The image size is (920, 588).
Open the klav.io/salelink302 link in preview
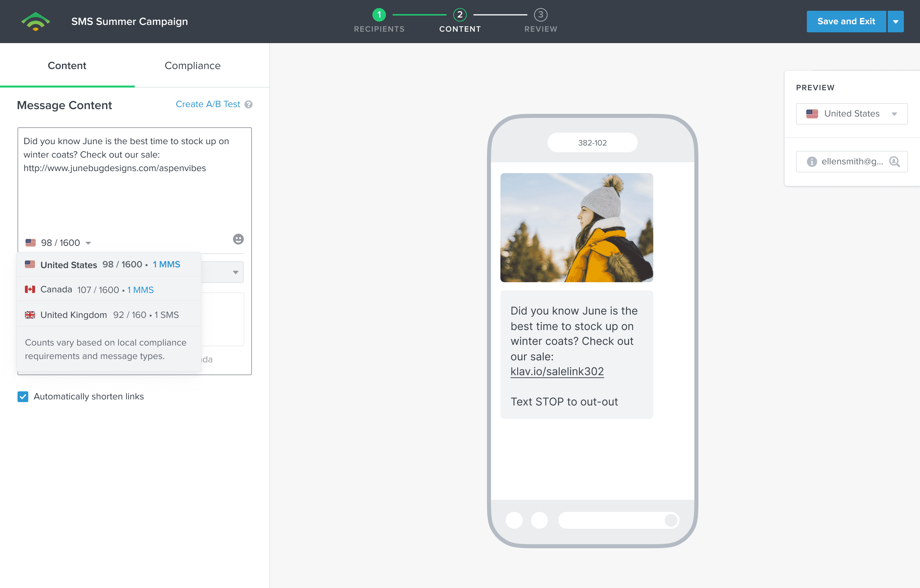click(557, 371)
